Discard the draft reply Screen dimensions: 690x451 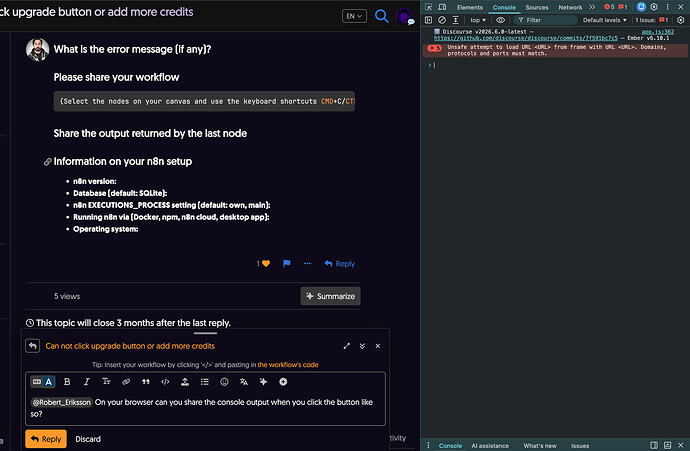click(x=88, y=439)
